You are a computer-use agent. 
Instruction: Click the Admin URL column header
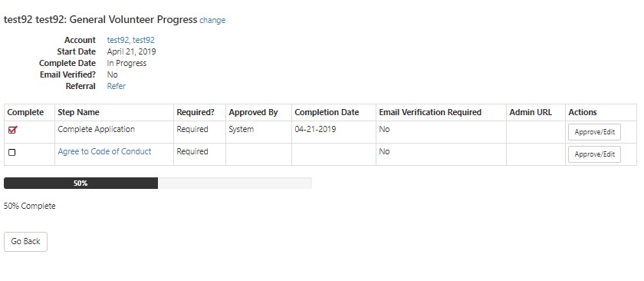click(x=531, y=112)
